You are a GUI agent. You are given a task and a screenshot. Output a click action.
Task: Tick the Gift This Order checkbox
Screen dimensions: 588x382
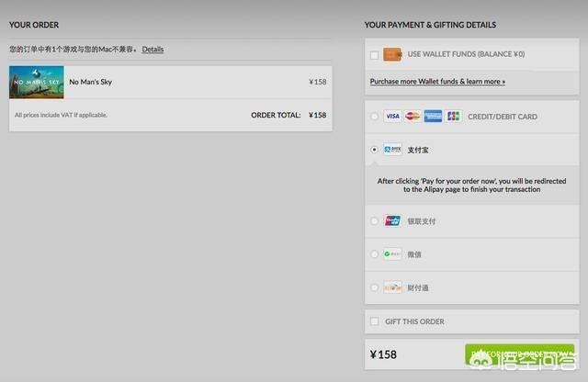374,321
